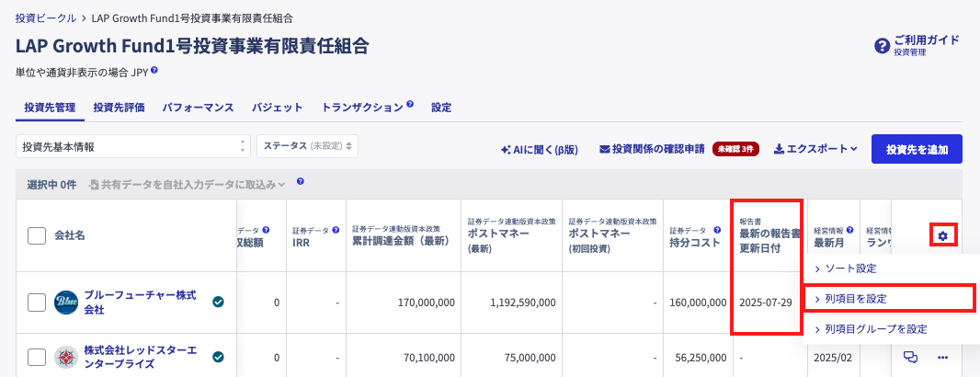980x377 pixels.
Task: Check the 株式会社レッドスターエンタープライズ row checkbox
Action: pyautogui.click(x=37, y=358)
